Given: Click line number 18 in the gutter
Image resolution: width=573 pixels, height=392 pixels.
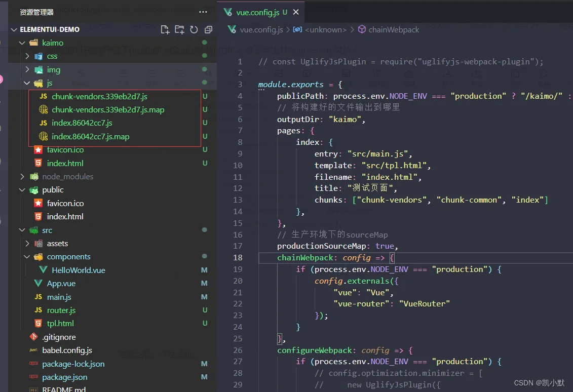Looking at the screenshot, I should click(x=238, y=258).
